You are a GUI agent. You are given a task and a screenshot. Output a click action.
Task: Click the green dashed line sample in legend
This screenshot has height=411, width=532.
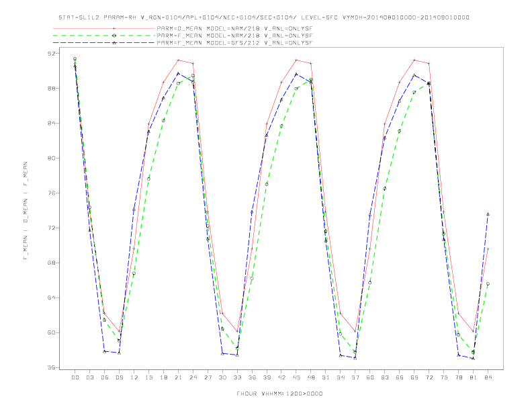(x=104, y=36)
